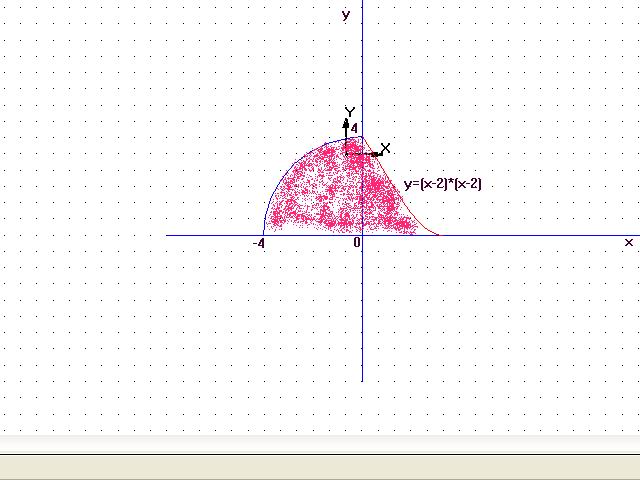Select the capital Y local axis label
The height and width of the screenshot is (480, 640).
[350, 112]
